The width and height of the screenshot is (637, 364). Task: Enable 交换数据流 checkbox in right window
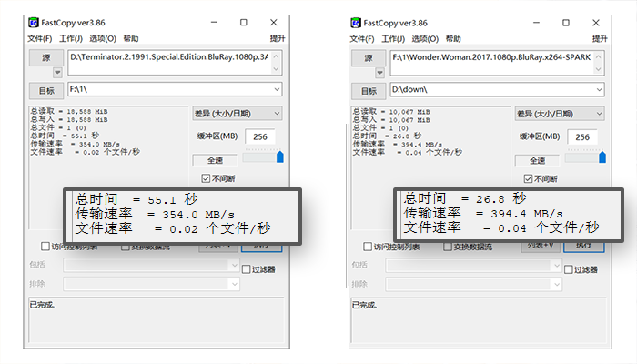(448, 247)
